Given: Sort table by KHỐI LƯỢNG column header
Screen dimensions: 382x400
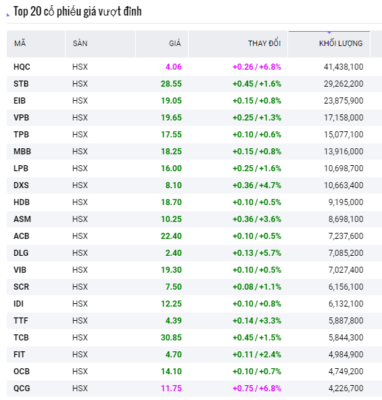Looking at the screenshot, I should click(340, 43).
